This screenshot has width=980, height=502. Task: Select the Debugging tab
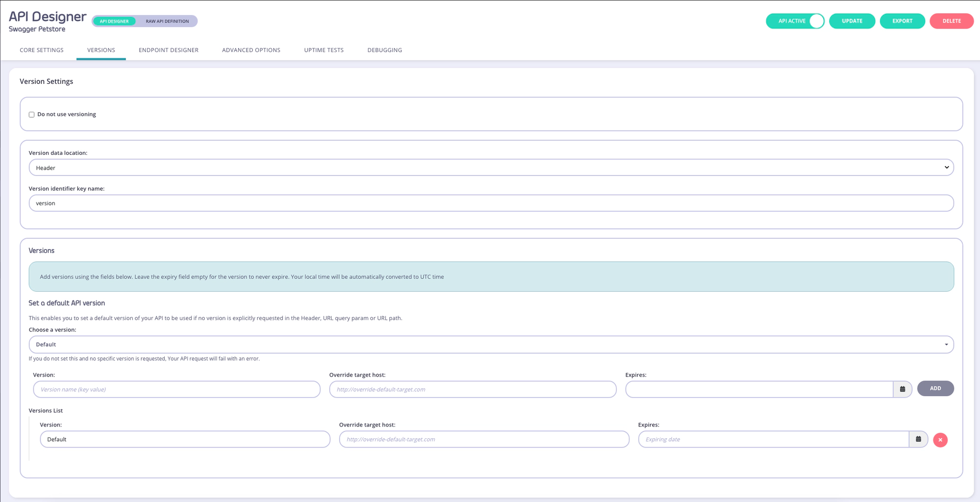click(x=385, y=50)
